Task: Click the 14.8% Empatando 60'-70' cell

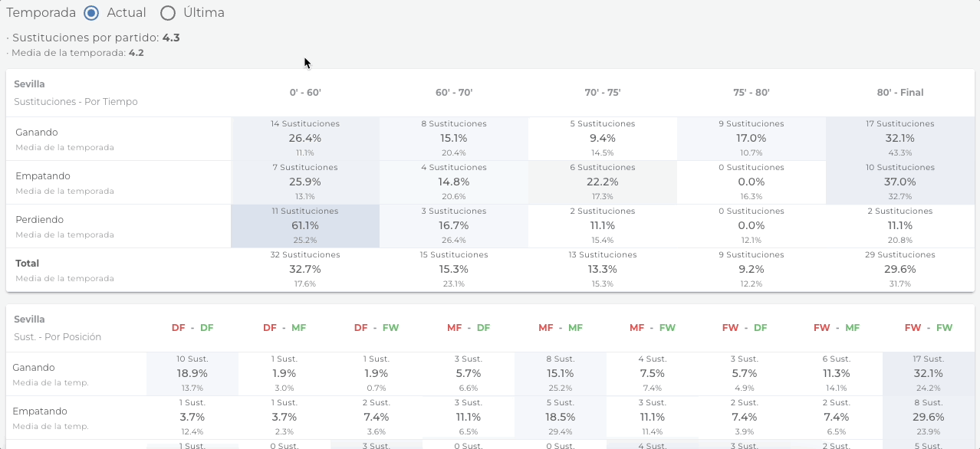Action: [454, 182]
